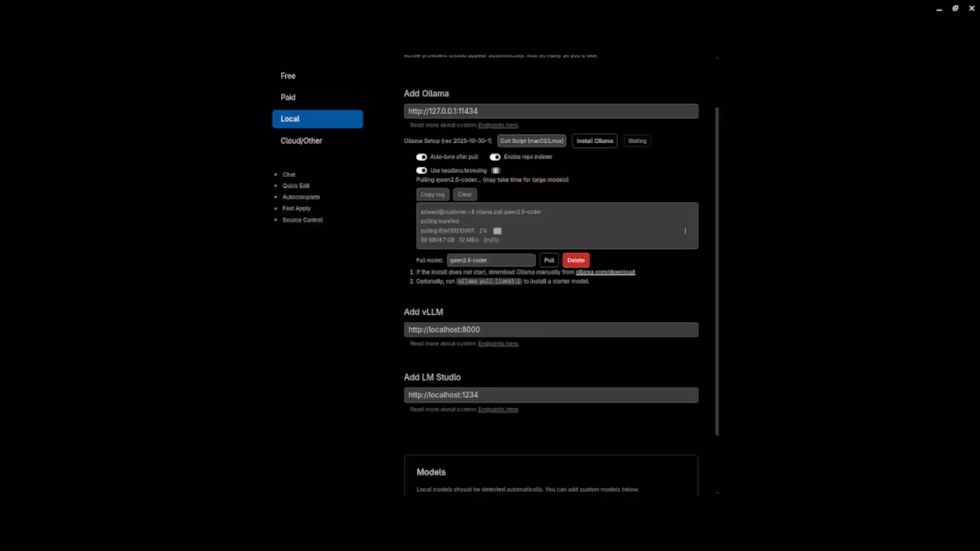The image size is (980, 551).
Task: Click the model pull progress bar
Action: (497, 230)
